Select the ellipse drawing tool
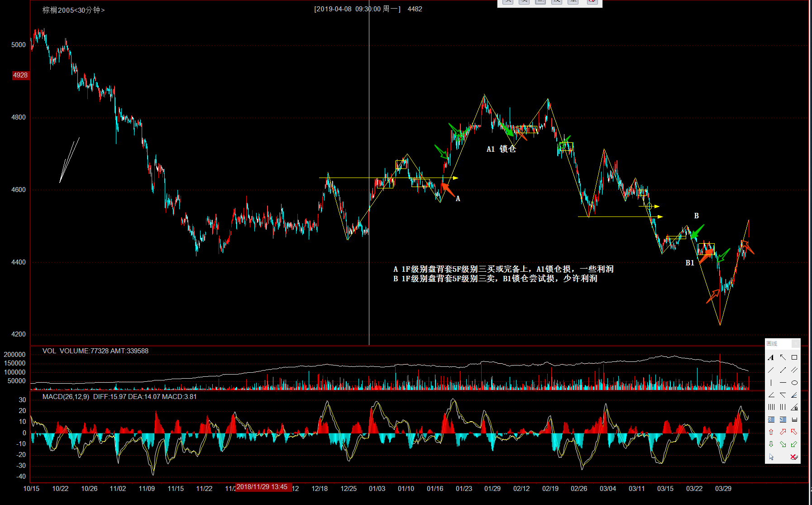The height and width of the screenshot is (505, 812). 794,383
